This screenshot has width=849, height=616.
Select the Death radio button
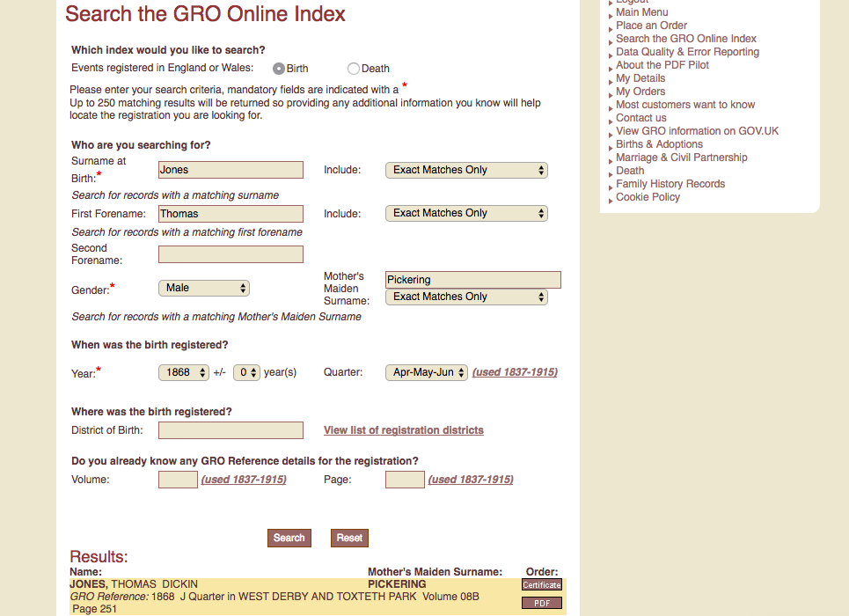(x=354, y=69)
